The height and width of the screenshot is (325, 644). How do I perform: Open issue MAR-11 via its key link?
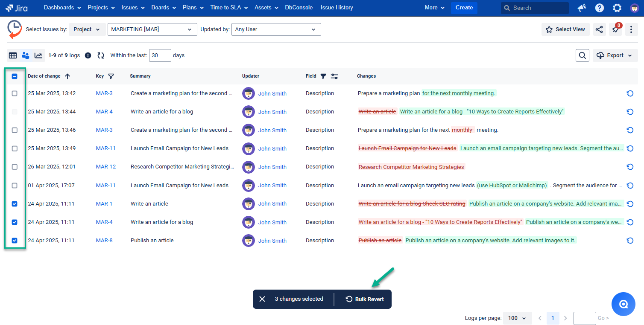coord(105,148)
